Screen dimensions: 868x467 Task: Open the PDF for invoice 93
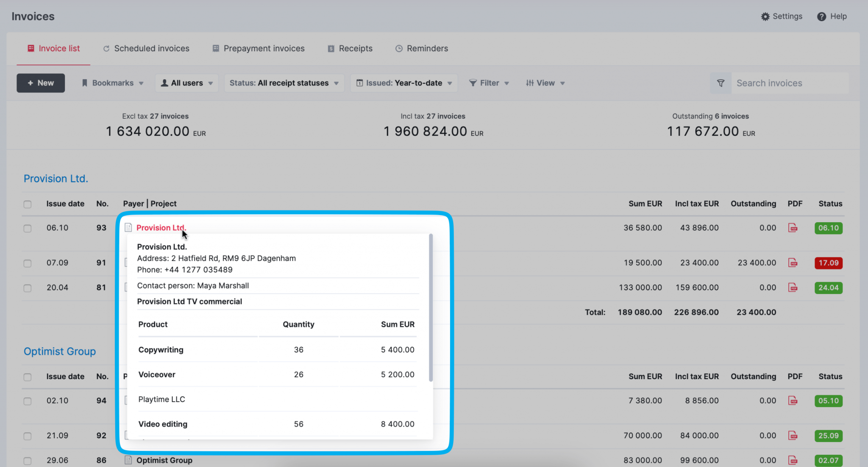pyautogui.click(x=793, y=228)
